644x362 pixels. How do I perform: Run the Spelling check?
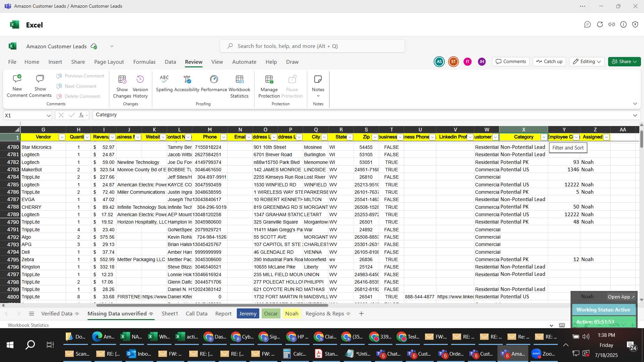[x=164, y=83]
